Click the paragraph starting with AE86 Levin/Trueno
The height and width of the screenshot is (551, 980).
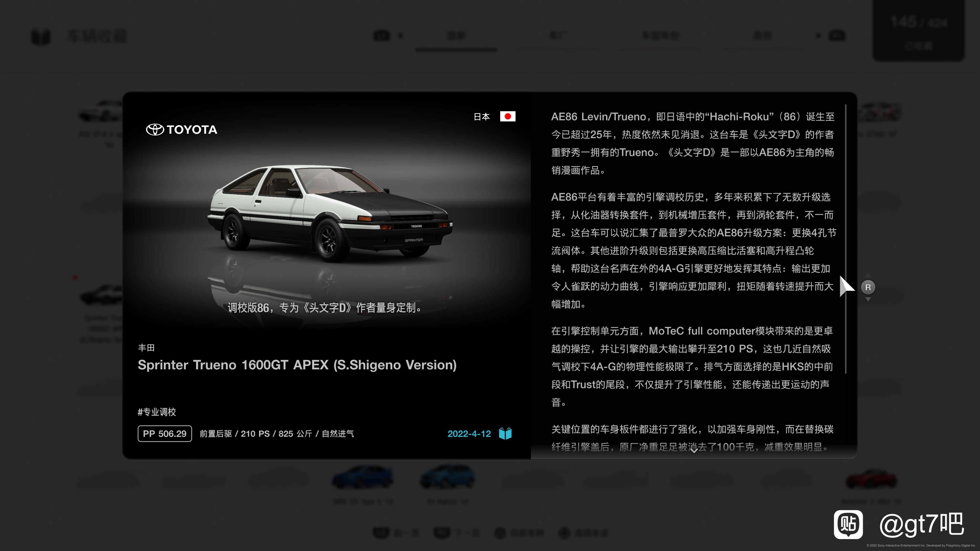coord(693,143)
